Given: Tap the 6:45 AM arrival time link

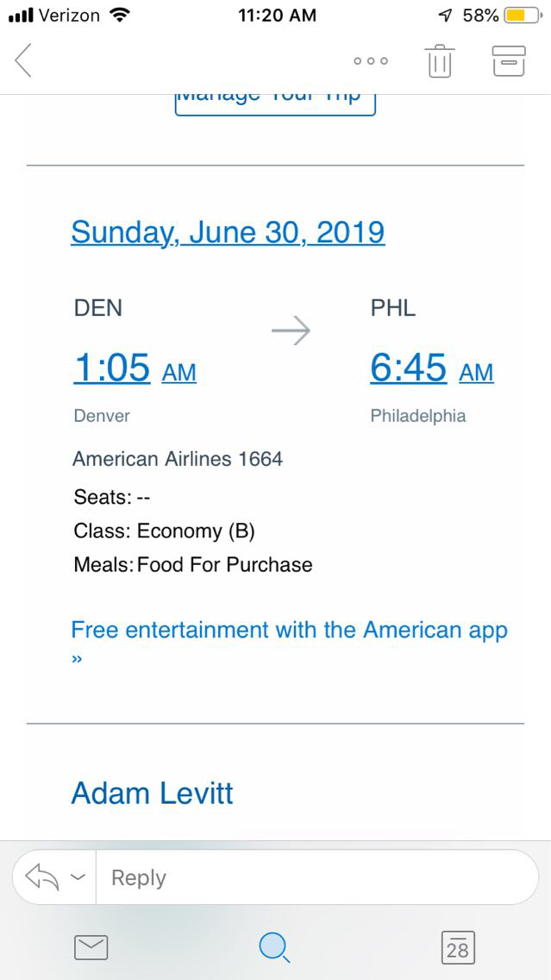Looking at the screenshot, I should point(431,368).
